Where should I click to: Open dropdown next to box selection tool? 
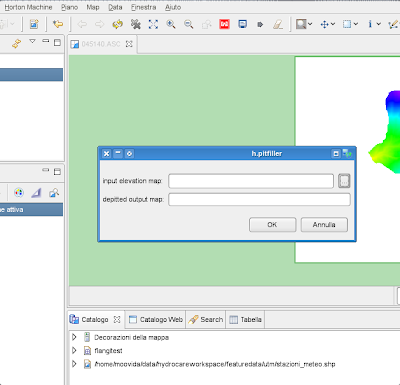tap(356, 24)
